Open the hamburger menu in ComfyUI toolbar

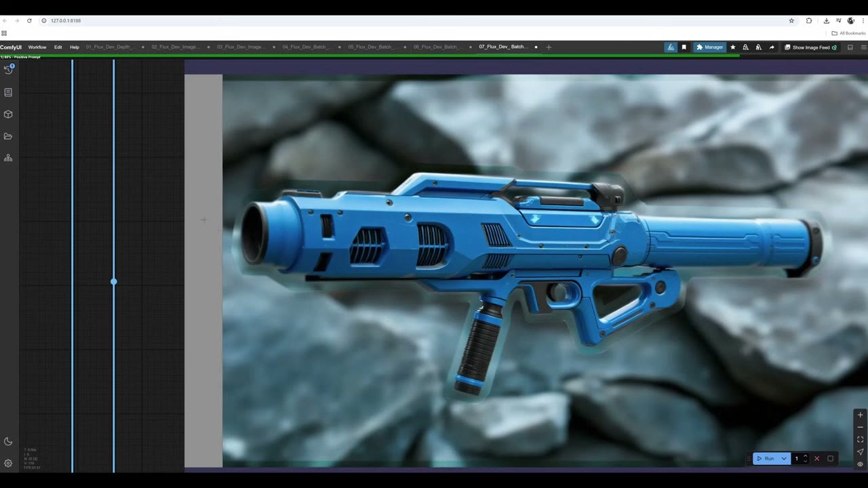(863, 47)
